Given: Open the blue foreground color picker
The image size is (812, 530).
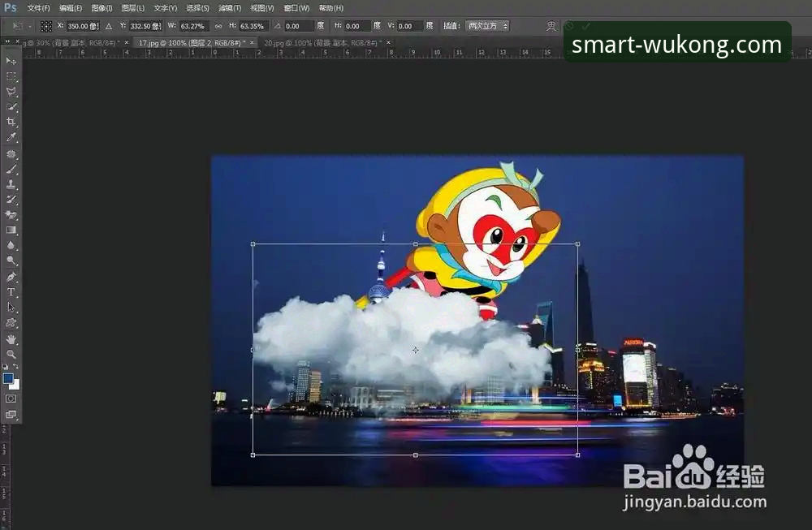Looking at the screenshot, I should (8, 378).
